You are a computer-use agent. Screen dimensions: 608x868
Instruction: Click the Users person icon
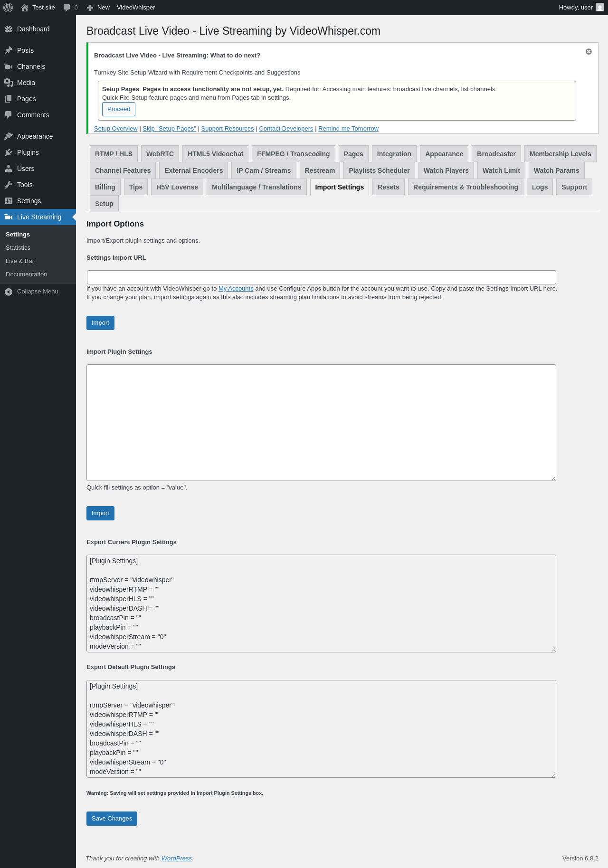pos(9,169)
